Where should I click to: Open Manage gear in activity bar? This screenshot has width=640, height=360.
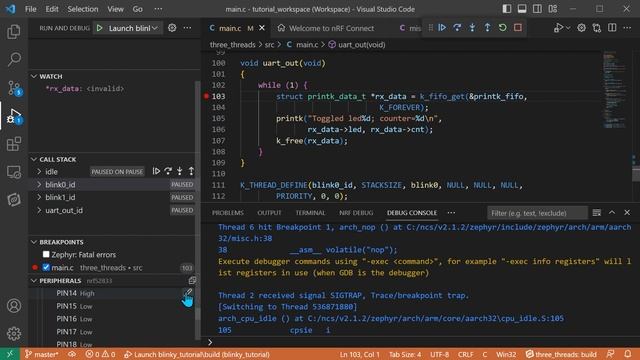(14, 333)
